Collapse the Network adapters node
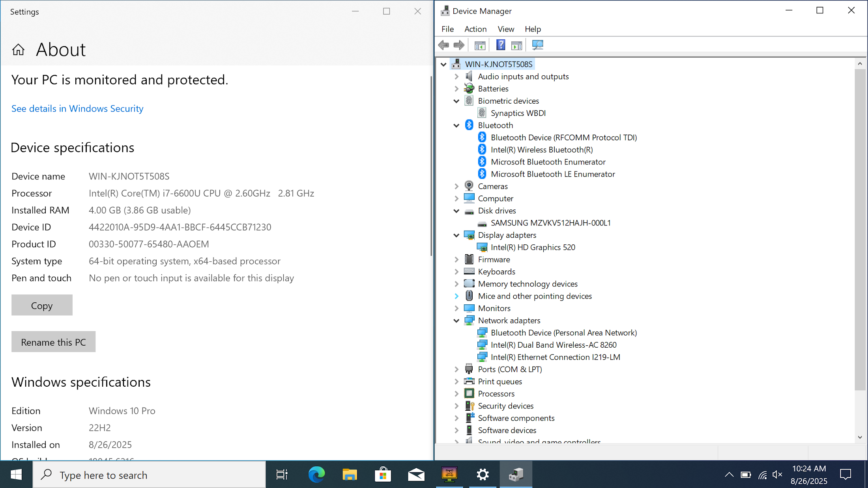 pos(456,320)
